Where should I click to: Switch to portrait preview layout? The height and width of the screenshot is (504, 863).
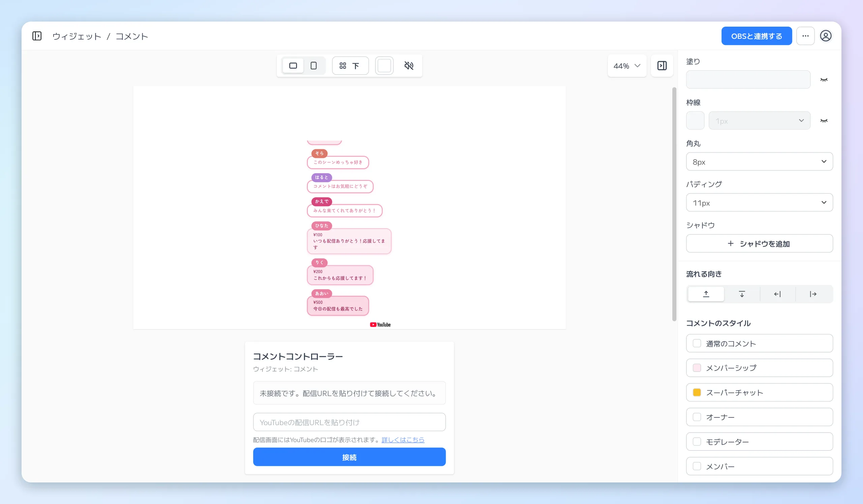click(314, 66)
